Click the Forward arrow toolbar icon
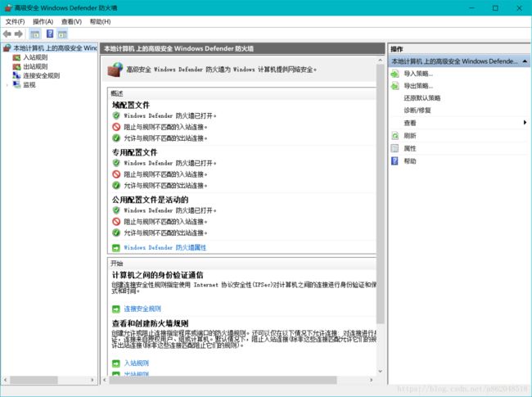532x397 pixels. tap(19, 34)
